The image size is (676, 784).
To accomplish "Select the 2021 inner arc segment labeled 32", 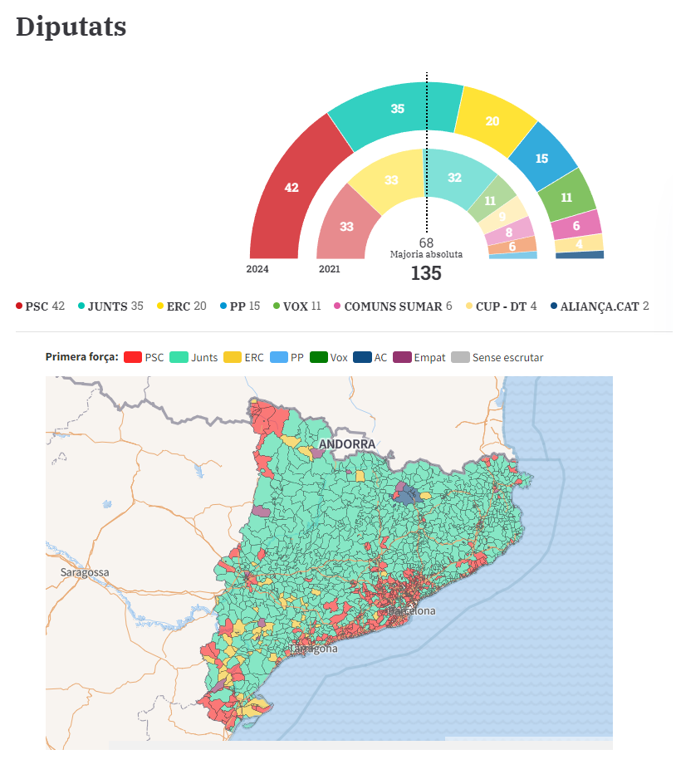I will coord(454,178).
